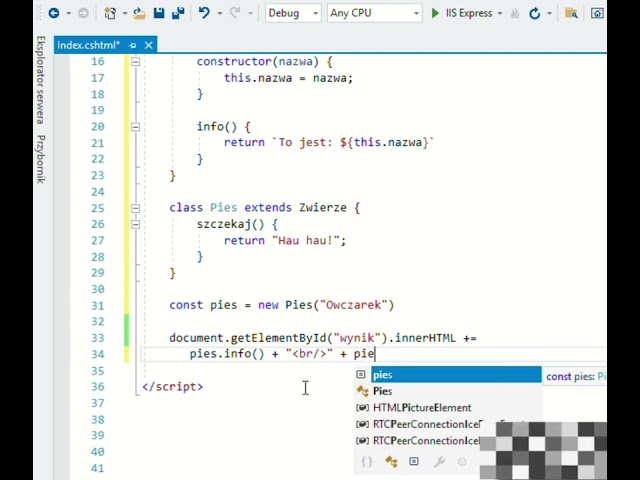The image size is (640, 480).
Task: Undo the last edit with Undo icon
Action: 204,13
